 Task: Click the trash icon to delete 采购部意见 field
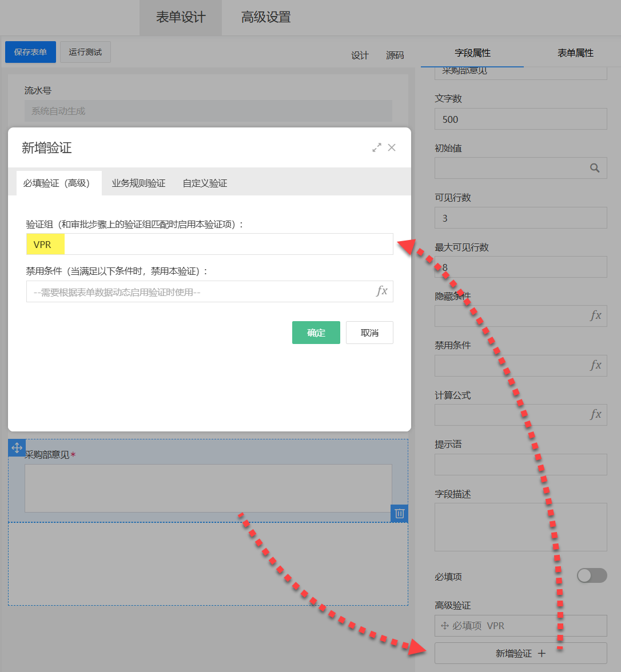(x=399, y=514)
